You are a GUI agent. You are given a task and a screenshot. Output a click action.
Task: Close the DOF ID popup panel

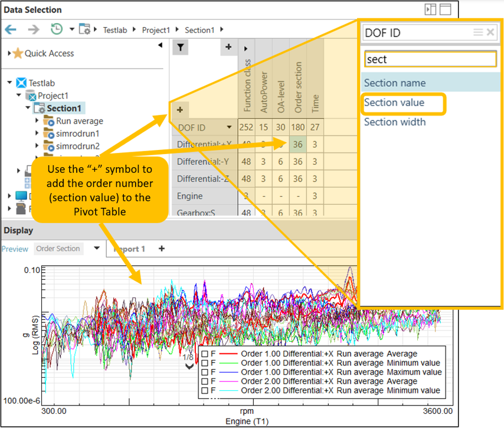click(490, 32)
